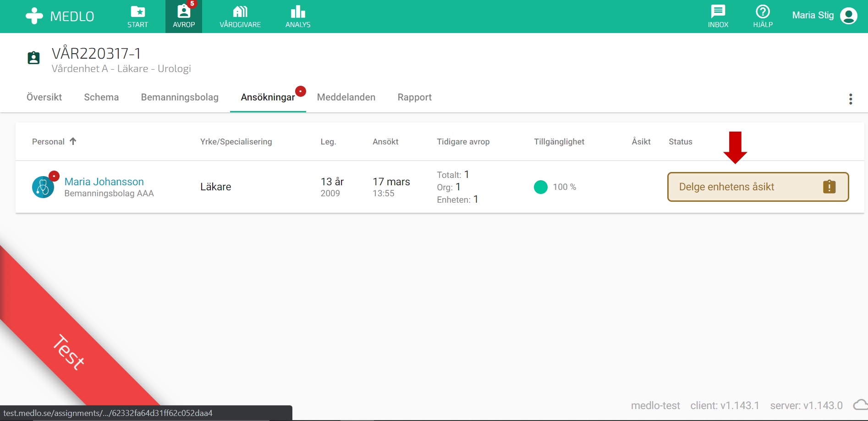Image resolution: width=868 pixels, height=421 pixels.
Task: Switch to the Schema tab
Action: (101, 97)
